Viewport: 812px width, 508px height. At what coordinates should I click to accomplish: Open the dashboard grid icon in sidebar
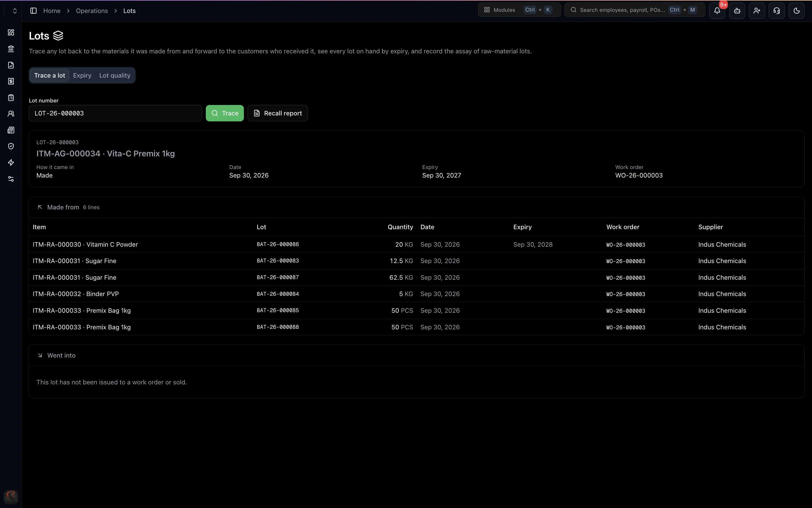pyautogui.click(x=11, y=32)
